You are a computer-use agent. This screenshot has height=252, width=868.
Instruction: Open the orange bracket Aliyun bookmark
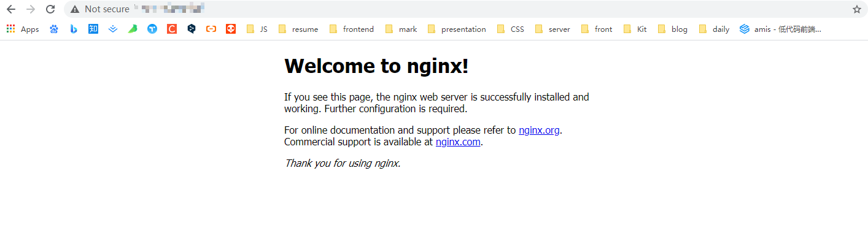pos(211,29)
